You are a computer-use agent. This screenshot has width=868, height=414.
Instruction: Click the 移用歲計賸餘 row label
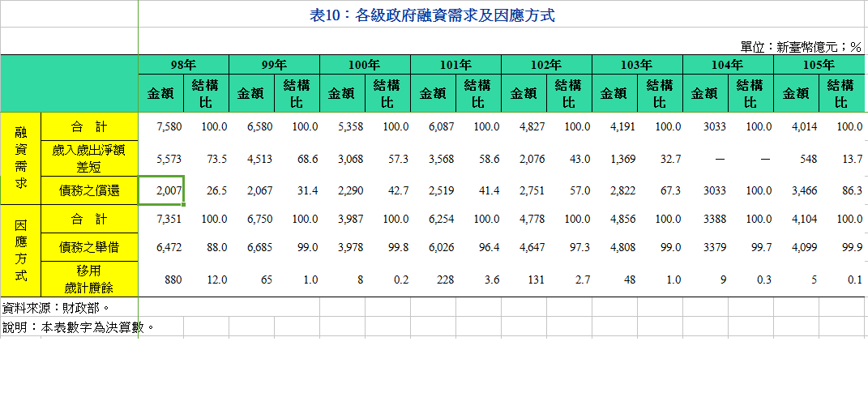(89, 279)
